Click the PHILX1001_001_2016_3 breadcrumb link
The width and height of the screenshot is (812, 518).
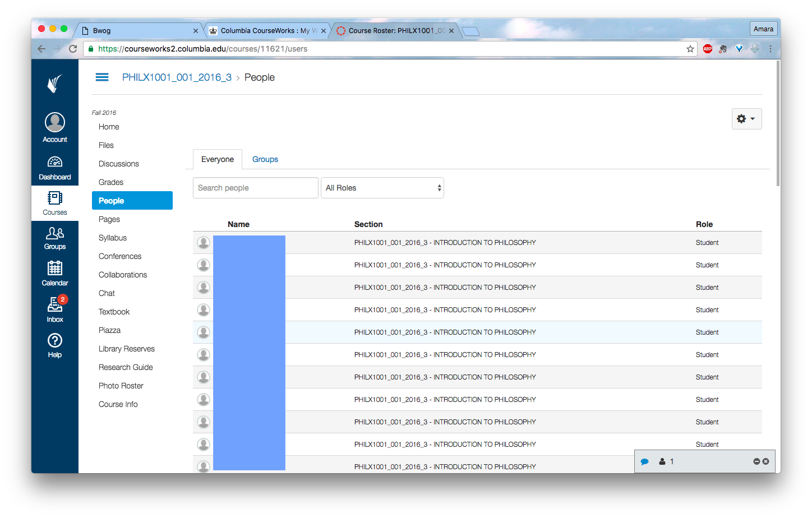(177, 77)
